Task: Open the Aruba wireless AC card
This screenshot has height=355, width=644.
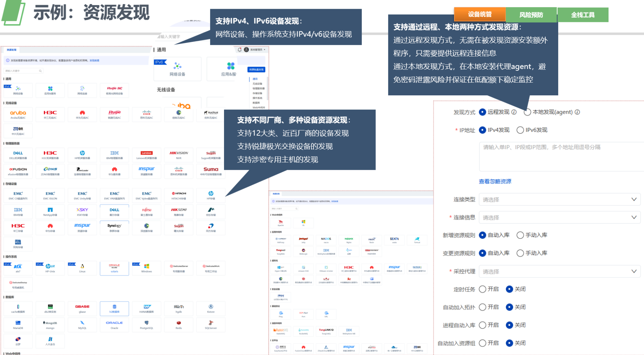Action: click(18, 115)
